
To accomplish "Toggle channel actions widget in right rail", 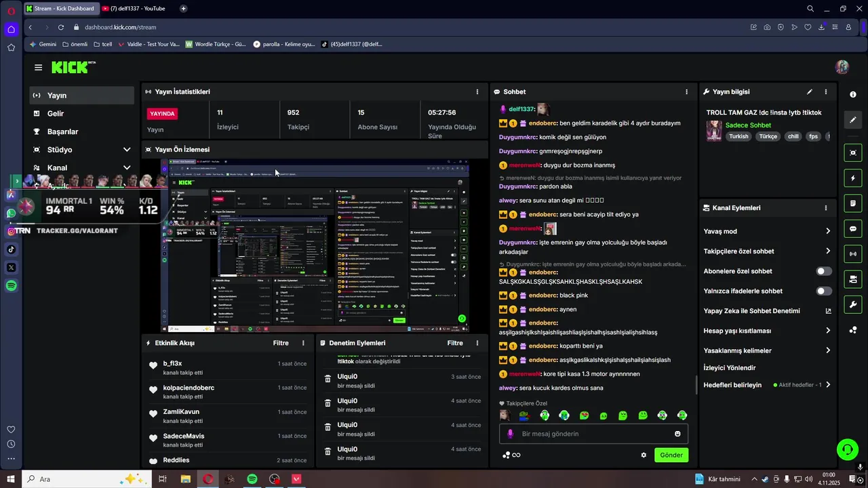I will click(x=853, y=279).
